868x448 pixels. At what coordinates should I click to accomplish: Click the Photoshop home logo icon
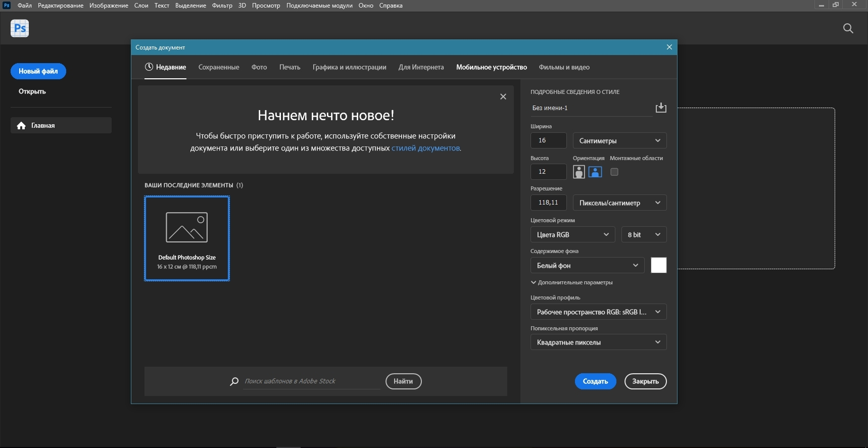[20, 28]
